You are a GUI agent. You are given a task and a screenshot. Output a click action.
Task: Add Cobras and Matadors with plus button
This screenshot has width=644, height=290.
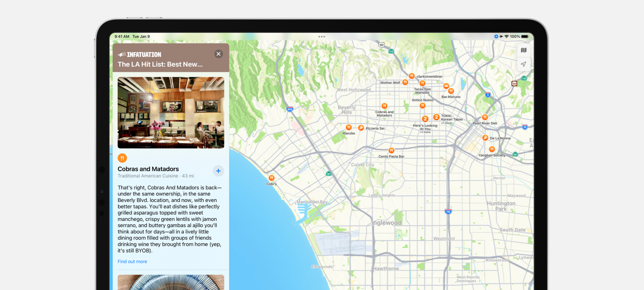(218, 171)
